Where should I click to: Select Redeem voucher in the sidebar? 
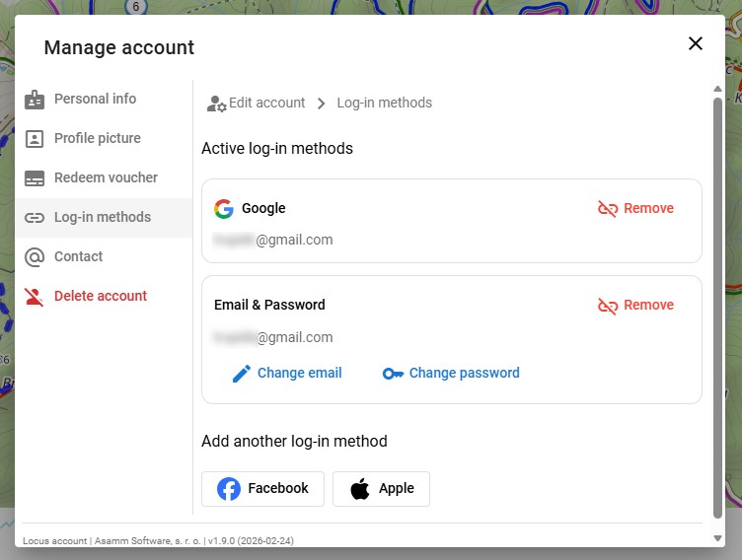(x=106, y=178)
